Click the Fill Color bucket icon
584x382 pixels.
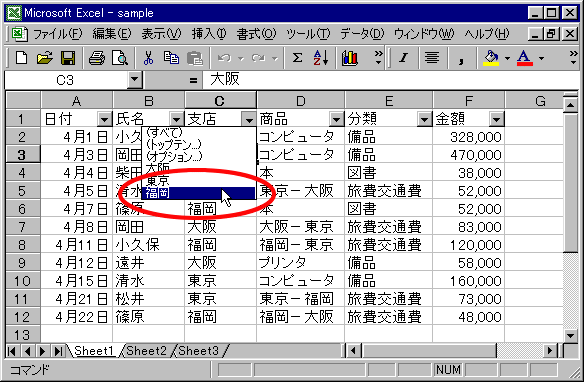pyautogui.click(x=491, y=58)
